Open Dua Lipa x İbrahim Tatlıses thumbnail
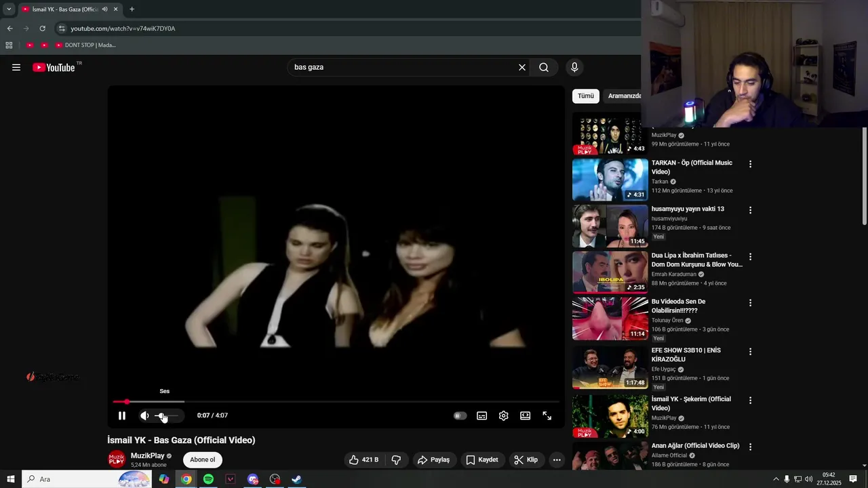 tap(610, 272)
